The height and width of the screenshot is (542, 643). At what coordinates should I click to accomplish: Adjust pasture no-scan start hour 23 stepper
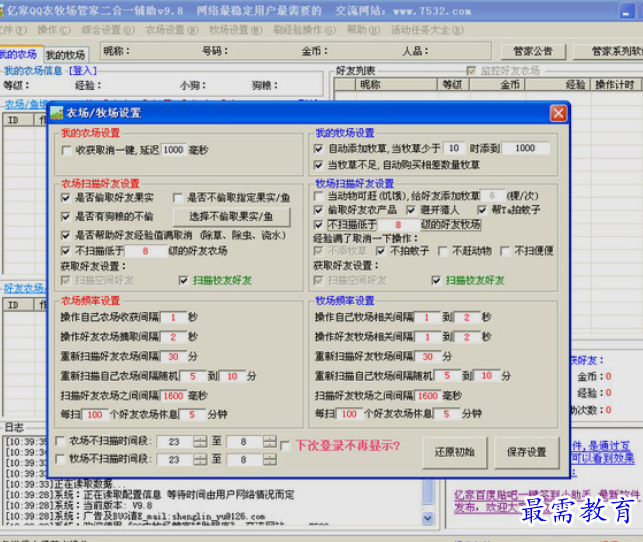[200, 460]
